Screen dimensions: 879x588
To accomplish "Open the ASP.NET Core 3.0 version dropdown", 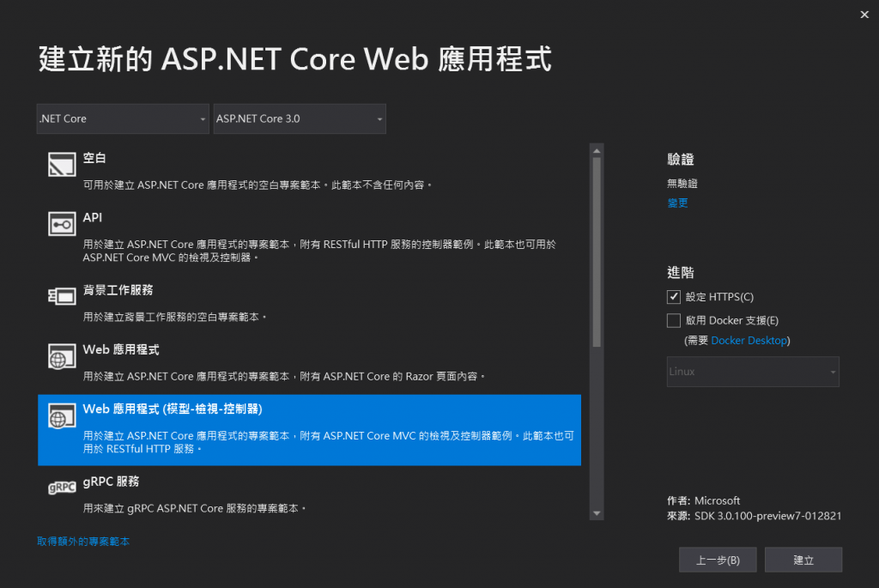I will pos(299,119).
